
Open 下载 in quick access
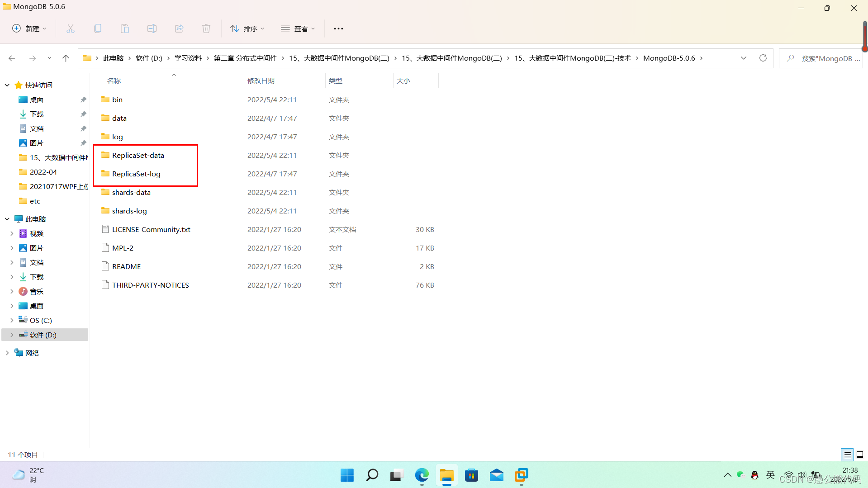coord(37,114)
